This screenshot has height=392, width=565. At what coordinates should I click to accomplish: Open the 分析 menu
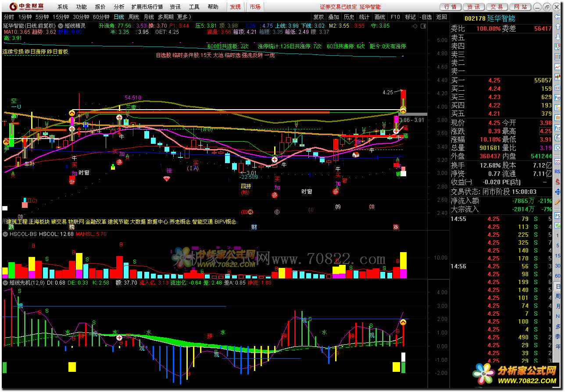click(119, 7)
